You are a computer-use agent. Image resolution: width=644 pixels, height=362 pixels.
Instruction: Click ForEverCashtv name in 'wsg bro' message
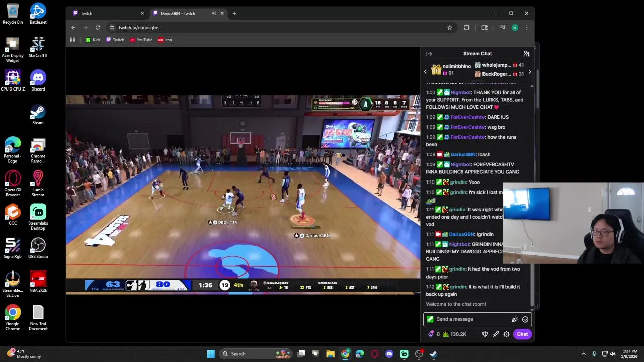click(468, 127)
